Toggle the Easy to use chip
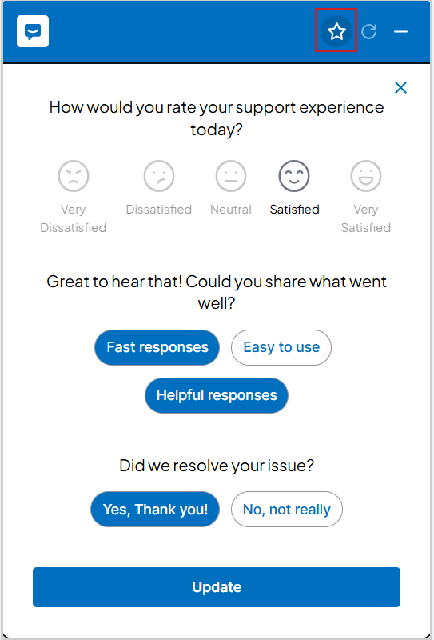The width and height of the screenshot is (434, 640). click(x=281, y=348)
